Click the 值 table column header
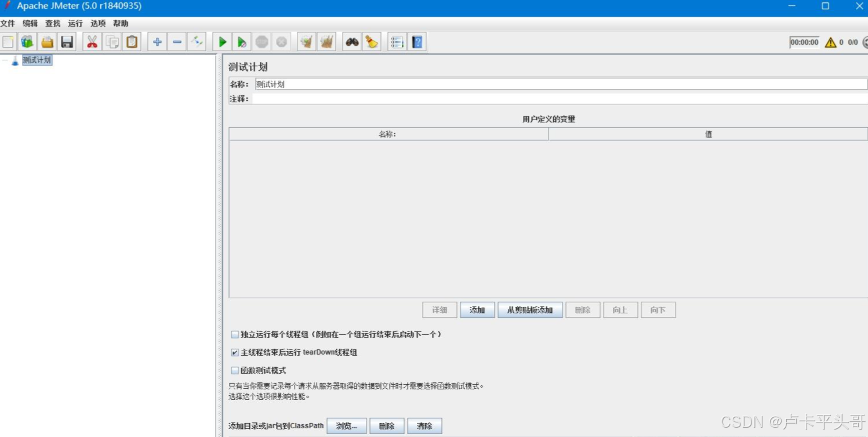Screen dimensions: 868x437 708,134
